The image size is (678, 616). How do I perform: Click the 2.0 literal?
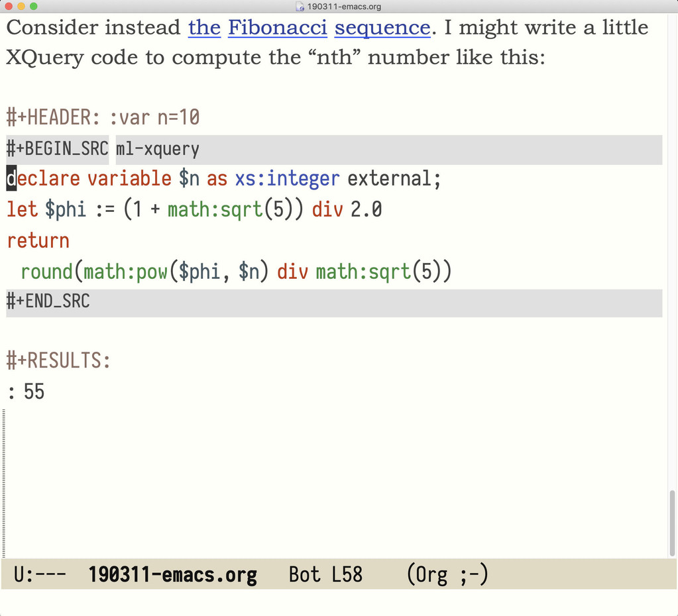point(367,209)
